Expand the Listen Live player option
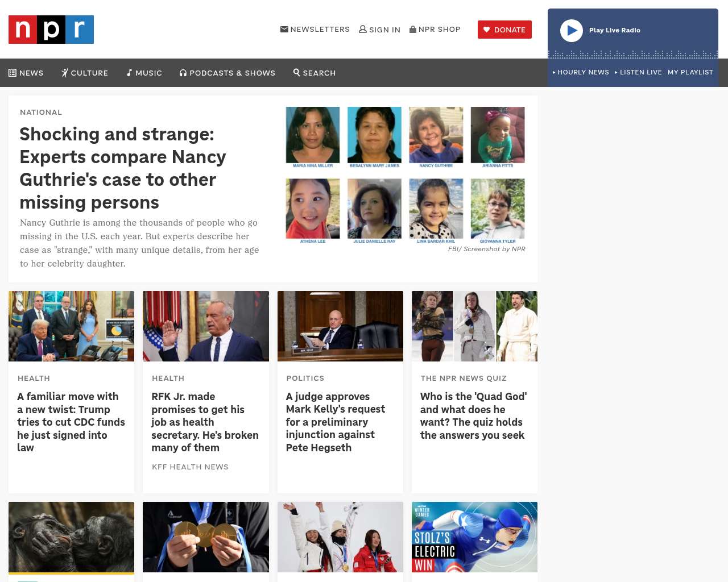The height and width of the screenshot is (582, 728). [638, 72]
